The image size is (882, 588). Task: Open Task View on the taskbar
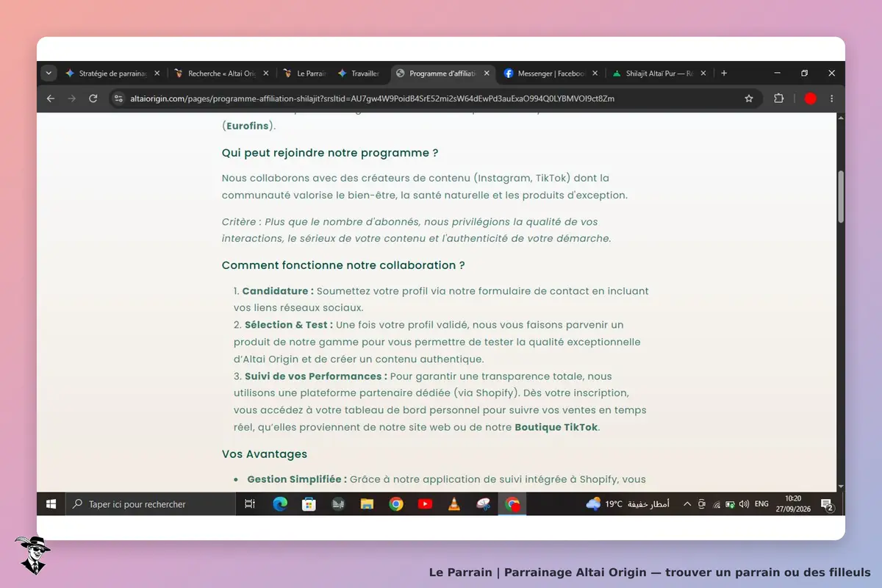click(250, 504)
